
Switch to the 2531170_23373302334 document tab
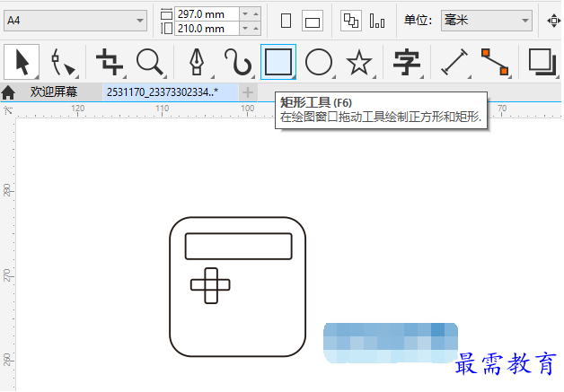170,92
